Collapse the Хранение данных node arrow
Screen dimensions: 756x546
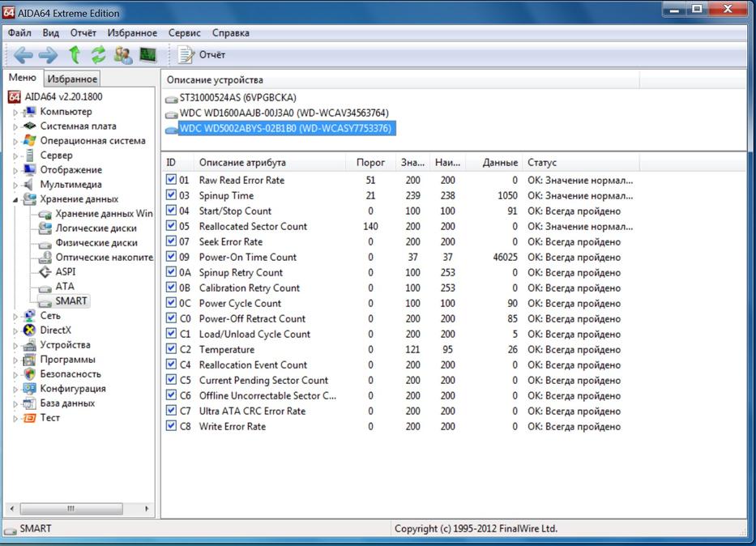pos(15,199)
